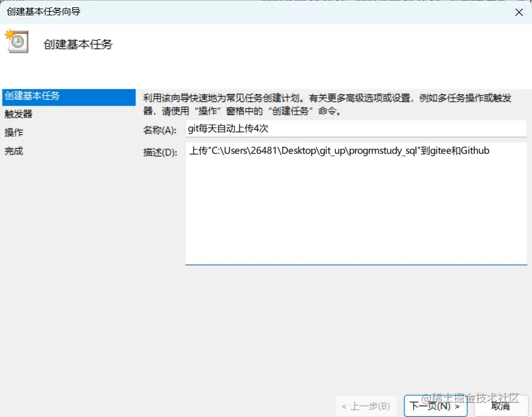
Task: Click the 描述(D) label
Action: [x=161, y=150]
